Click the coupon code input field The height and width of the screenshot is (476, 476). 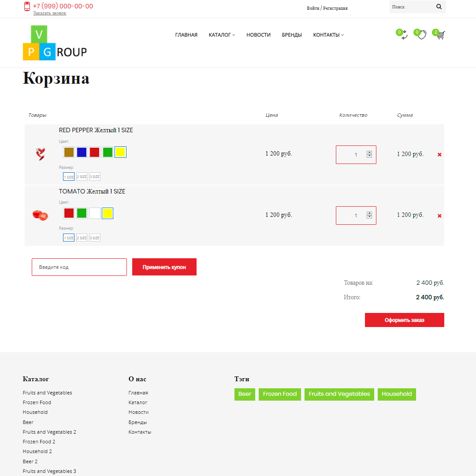point(79,267)
